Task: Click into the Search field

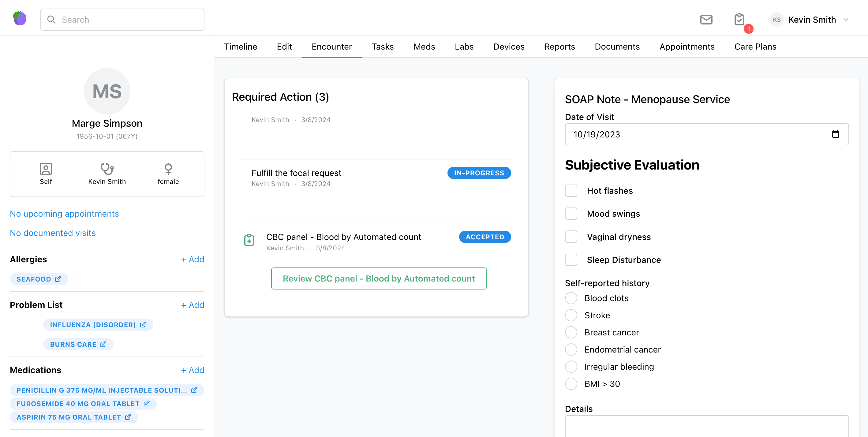Action: tap(128, 20)
